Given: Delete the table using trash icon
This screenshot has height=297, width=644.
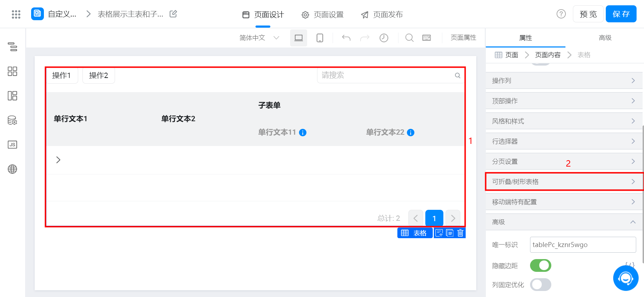Looking at the screenshot, I should pos(460,233).
